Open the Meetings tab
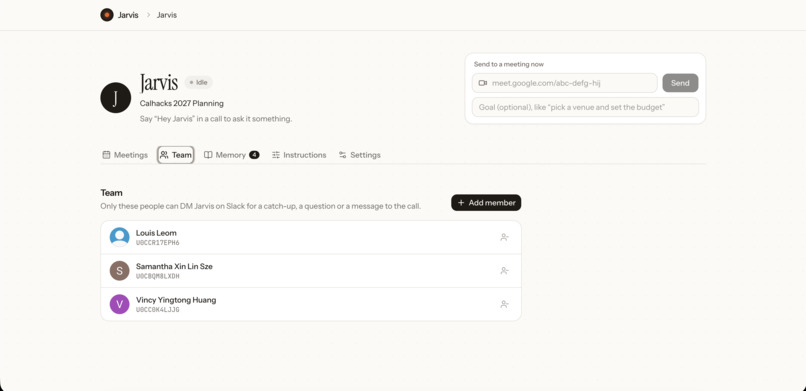 pos(125,155)
